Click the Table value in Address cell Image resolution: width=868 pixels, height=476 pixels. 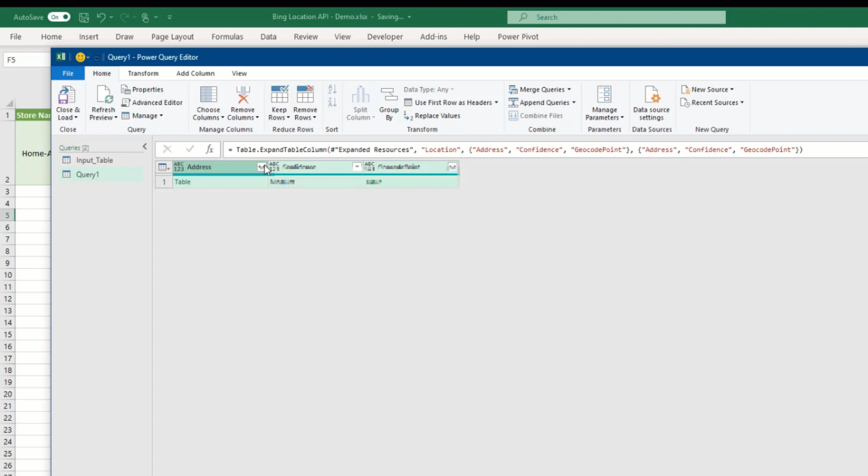[183, 182]
